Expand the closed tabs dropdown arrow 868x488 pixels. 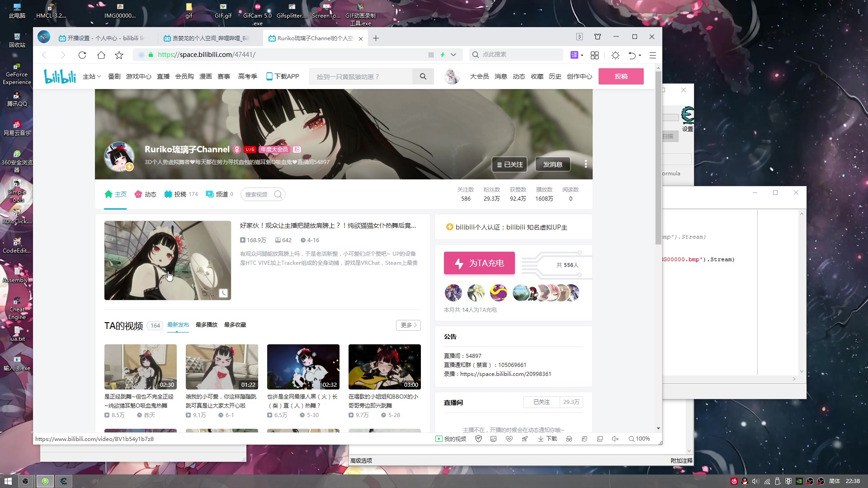click(640, 56)
